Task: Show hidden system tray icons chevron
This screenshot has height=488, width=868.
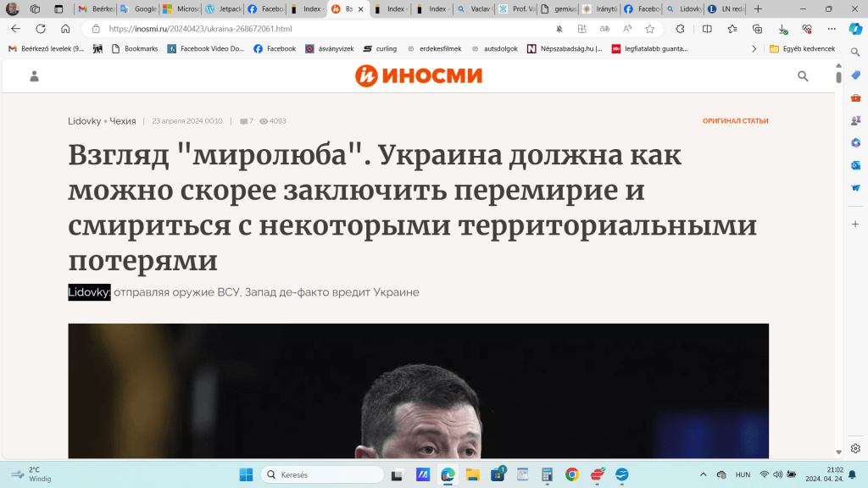Action: 703,474
